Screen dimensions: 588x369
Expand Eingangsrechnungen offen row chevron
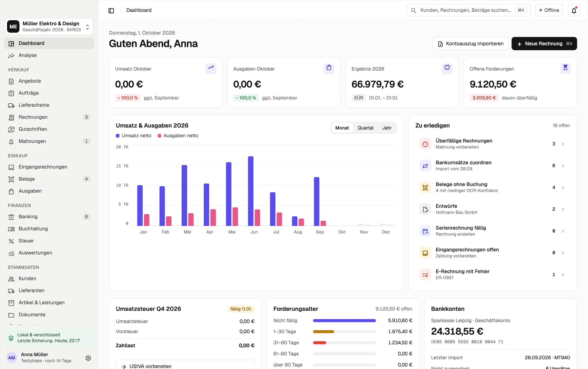563,253
